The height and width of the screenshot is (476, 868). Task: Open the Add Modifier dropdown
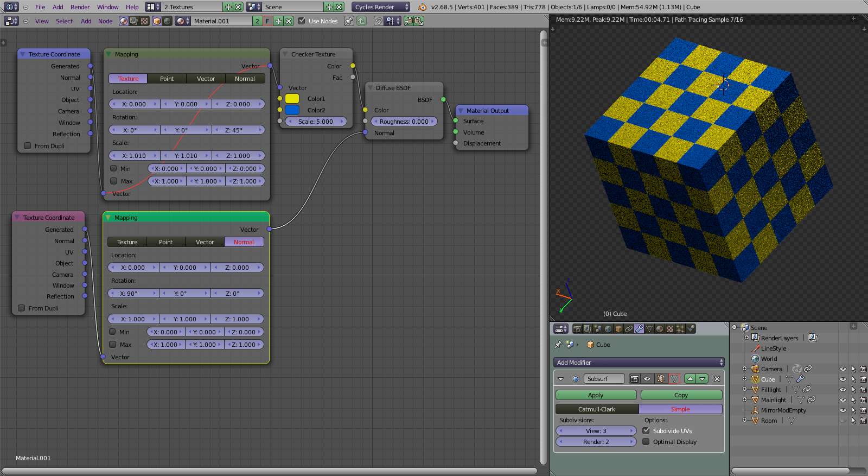pyautogui.click(x=639, y=363)
